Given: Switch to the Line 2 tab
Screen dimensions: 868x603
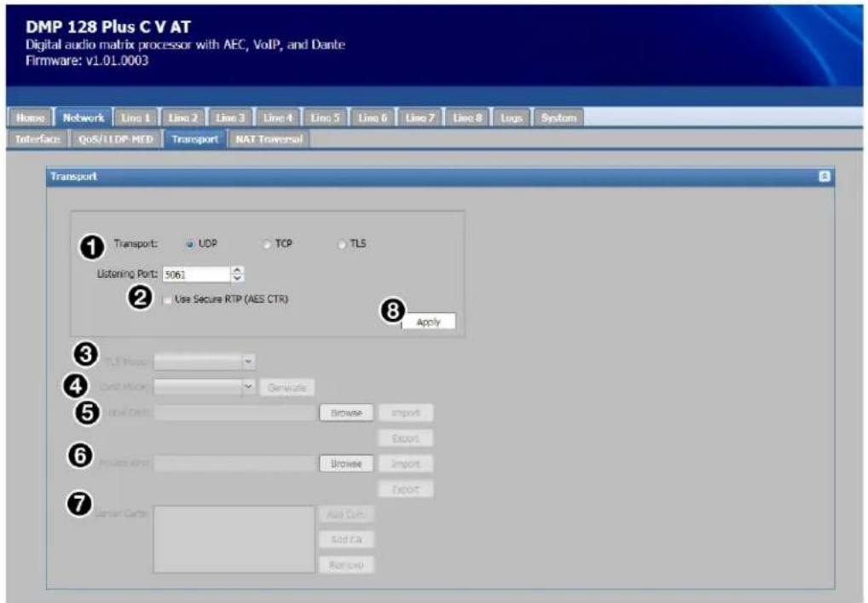Looking at the screenshot, I should coord(182,118).
